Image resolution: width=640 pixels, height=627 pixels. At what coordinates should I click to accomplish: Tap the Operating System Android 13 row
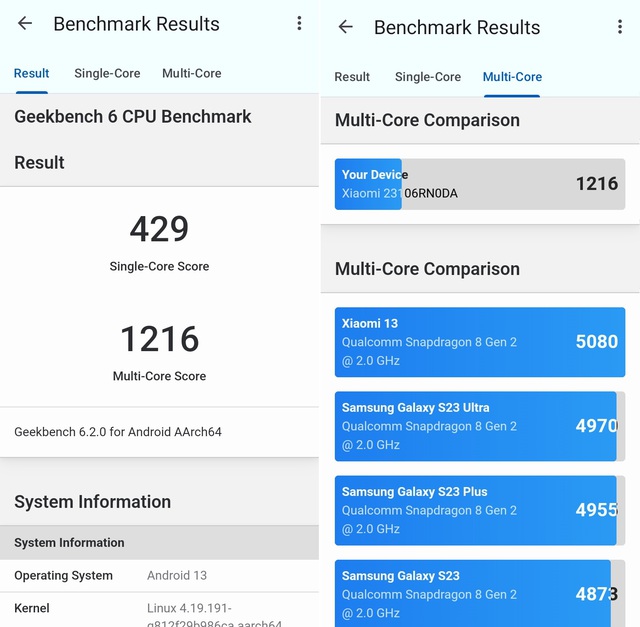pos(159,576)
